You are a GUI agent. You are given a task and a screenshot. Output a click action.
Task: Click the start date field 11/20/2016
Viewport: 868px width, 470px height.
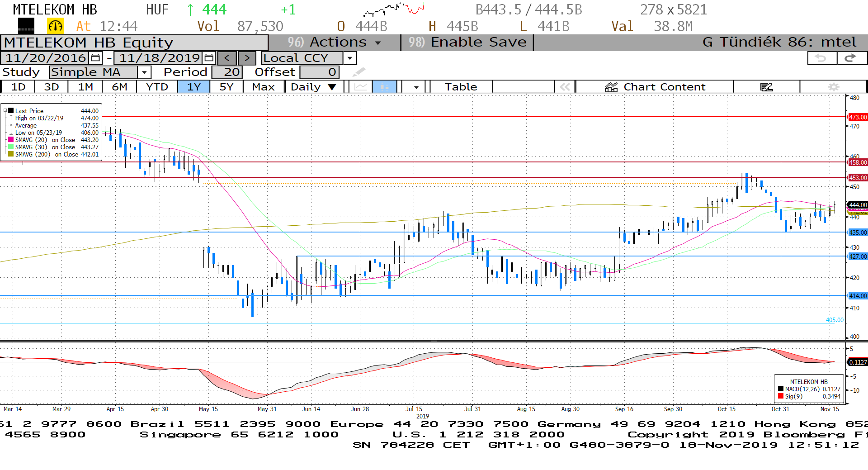tap(46, 58)
